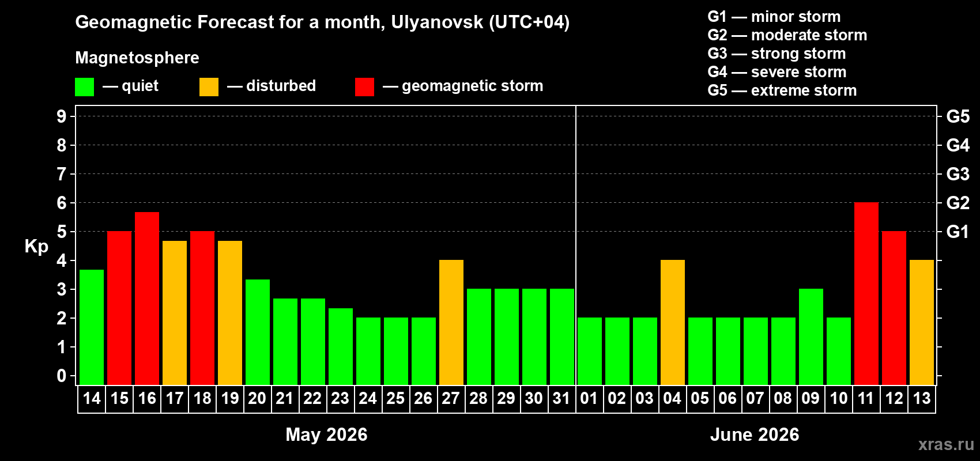Image resolution: width=980 pixels, height=461 pixels.
Task: Select the tallest May bar on day 16
Action: point(147,298)
